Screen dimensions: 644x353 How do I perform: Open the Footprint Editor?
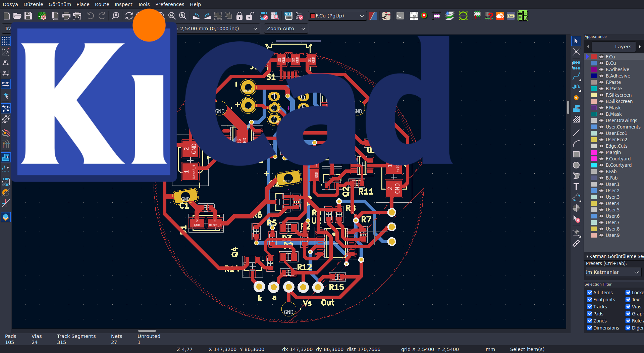click(x=264, y=16)
